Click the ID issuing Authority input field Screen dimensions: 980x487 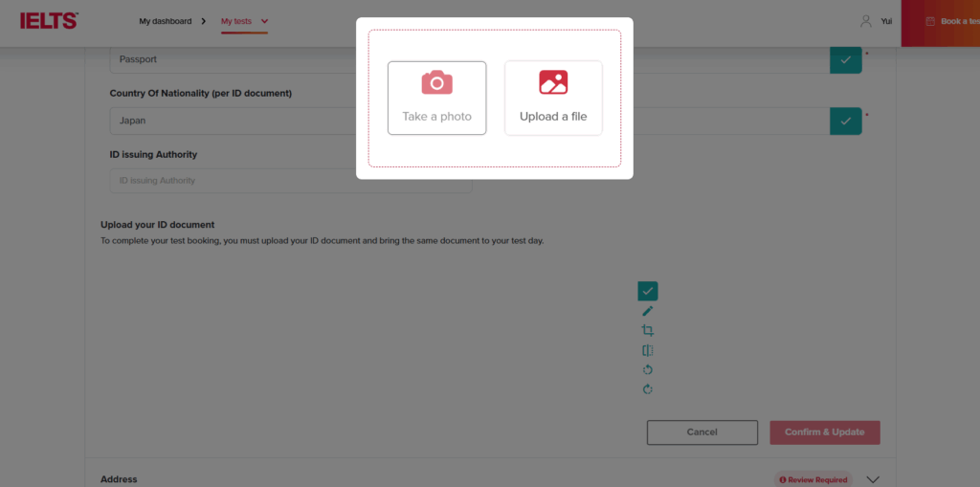point(290,181)
